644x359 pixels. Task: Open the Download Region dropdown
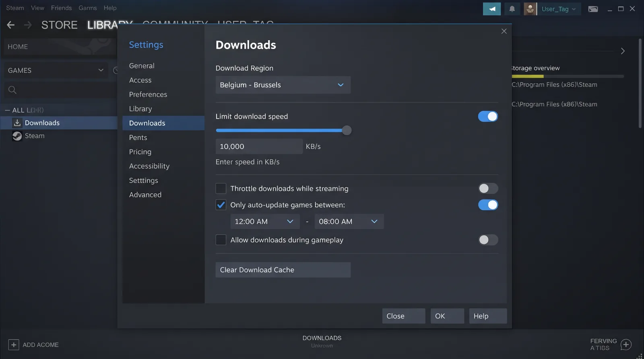click(283, 85)
